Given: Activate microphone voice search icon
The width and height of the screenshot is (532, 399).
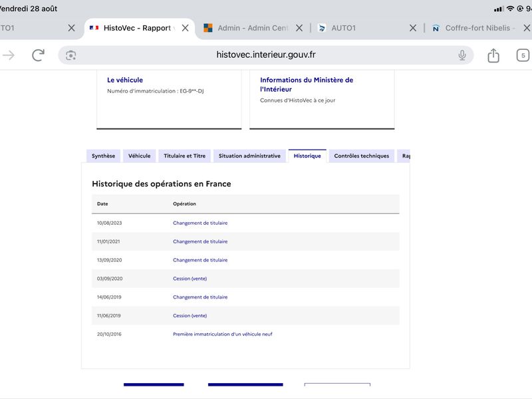Looking at the screenshot, I should point(462,55).
